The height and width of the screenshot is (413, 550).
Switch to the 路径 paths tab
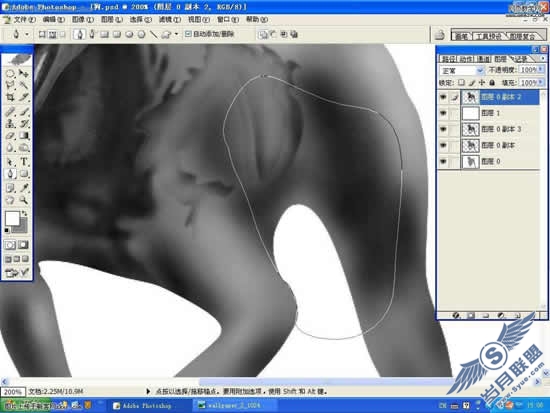coord(448,59)
